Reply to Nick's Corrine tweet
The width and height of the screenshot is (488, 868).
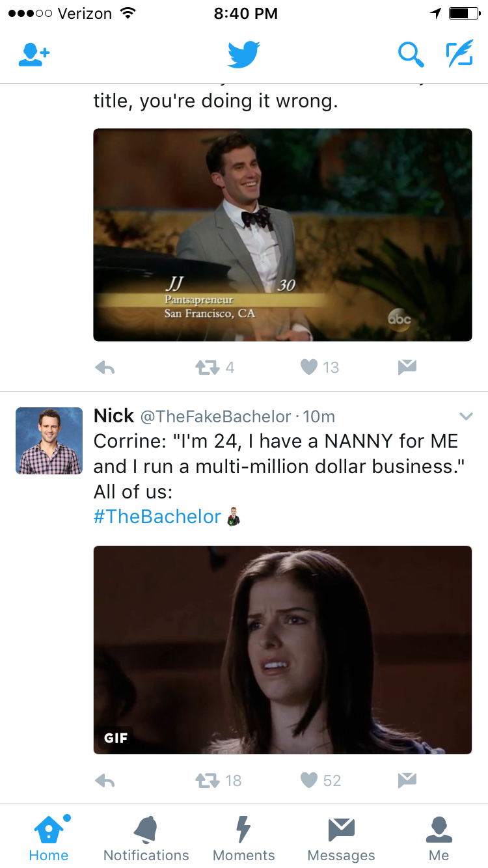tap(105, 780)
